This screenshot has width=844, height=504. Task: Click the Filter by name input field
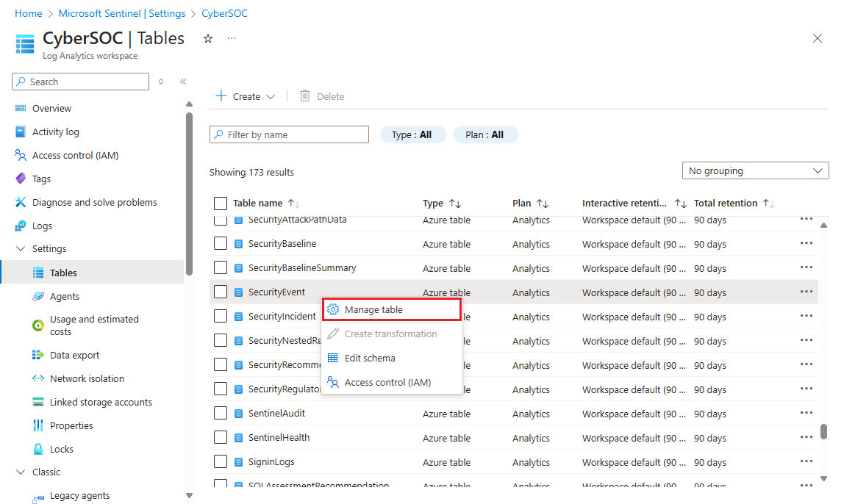(x=290, y=135)
